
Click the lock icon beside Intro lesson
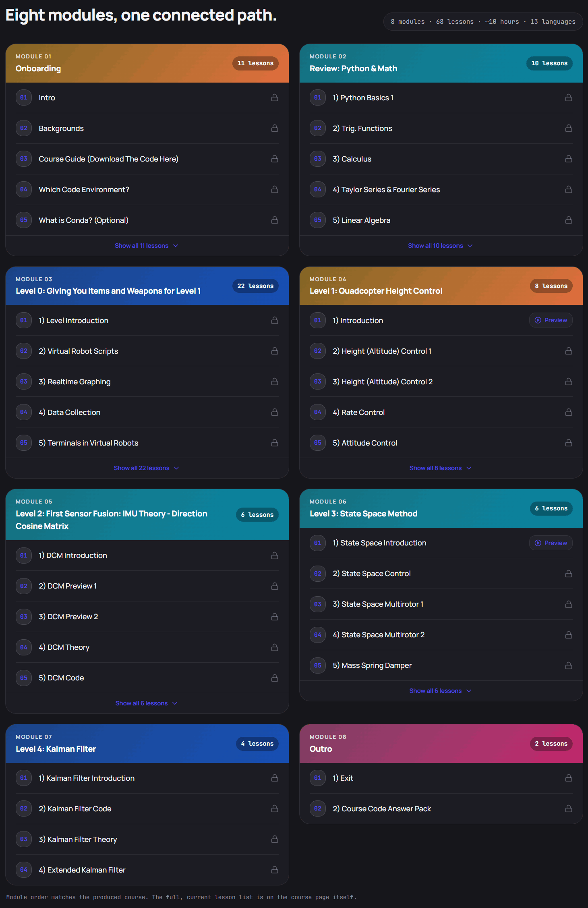(275, 97)
